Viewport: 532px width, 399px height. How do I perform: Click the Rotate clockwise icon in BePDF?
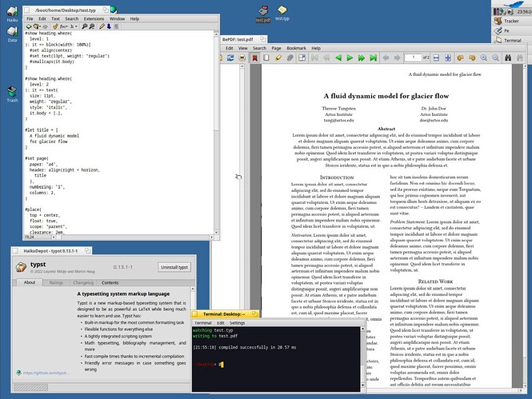[x=461, y=58]
